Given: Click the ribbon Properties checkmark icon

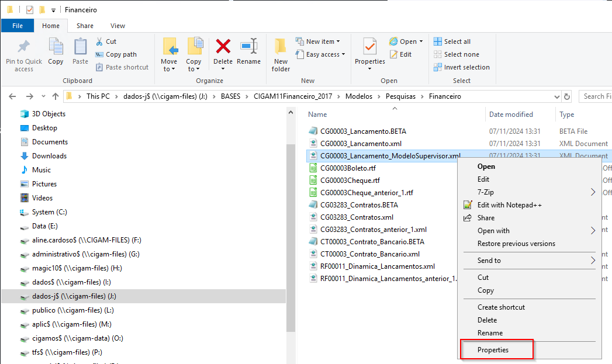Looking at the screenshot, I should click(x=369, y=47).
